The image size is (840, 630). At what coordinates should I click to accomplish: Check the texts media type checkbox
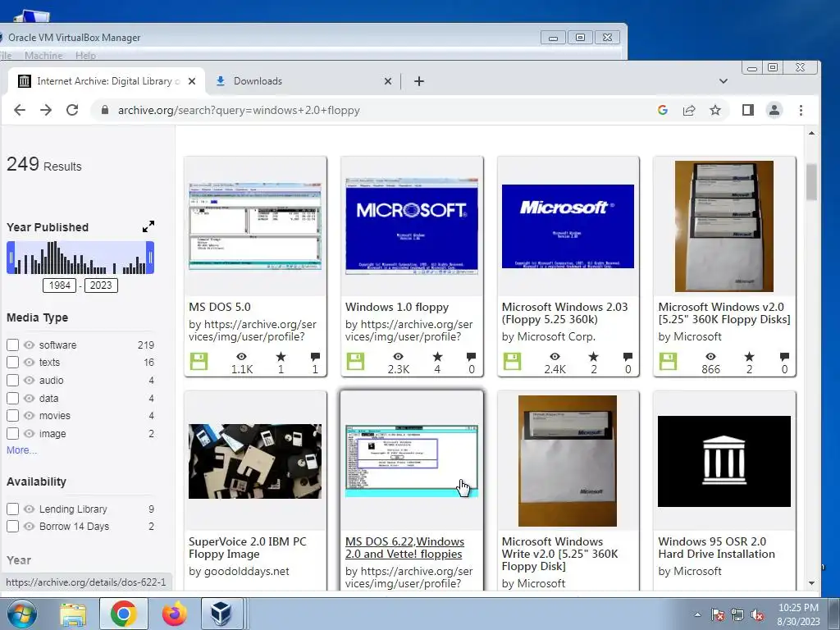click(13, 363)
